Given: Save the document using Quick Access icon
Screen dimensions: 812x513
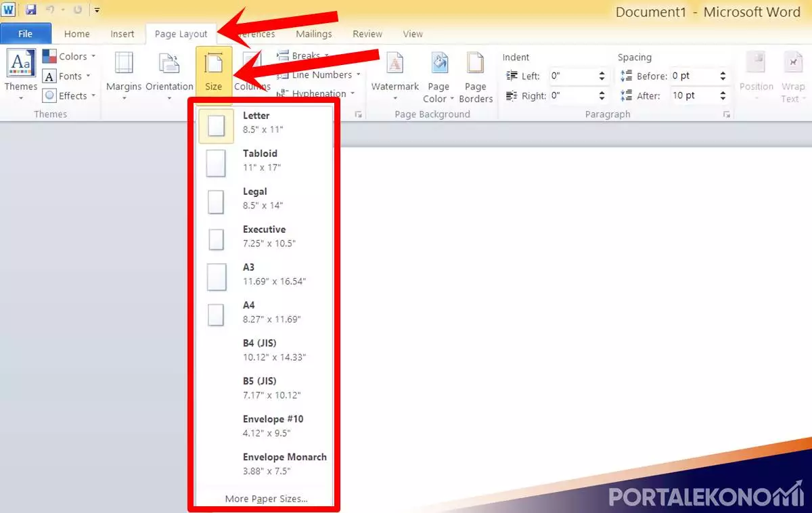Looking at the screenshot, I should click(30, 10).
